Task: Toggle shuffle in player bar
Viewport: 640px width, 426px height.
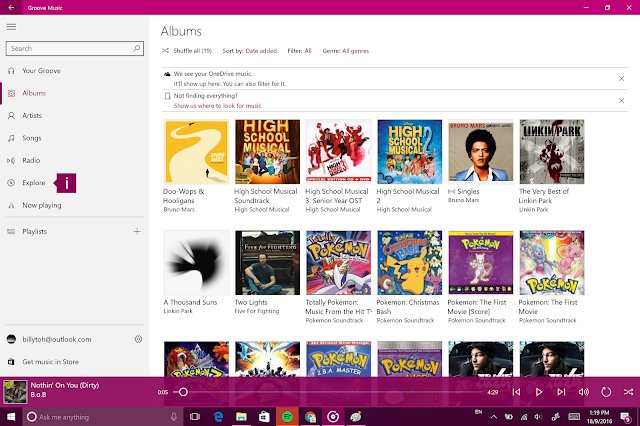Action: (x=629, y=392)
